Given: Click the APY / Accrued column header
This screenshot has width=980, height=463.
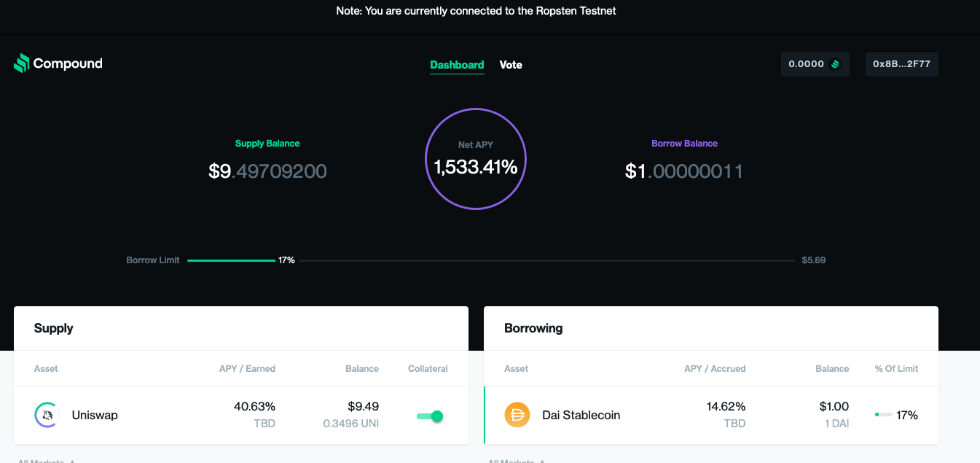Looking at the screenshot, I should [x=715, y=369].
